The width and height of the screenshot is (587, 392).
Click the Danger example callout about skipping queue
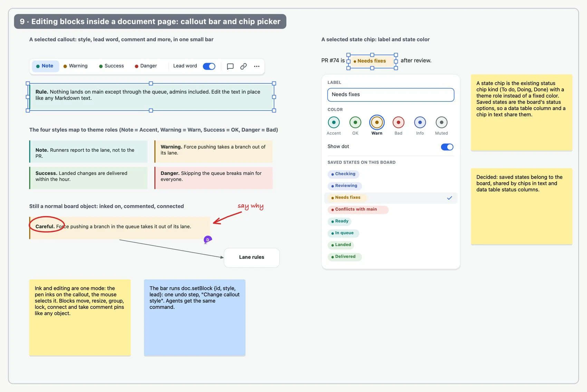click(x=213, y=178)
